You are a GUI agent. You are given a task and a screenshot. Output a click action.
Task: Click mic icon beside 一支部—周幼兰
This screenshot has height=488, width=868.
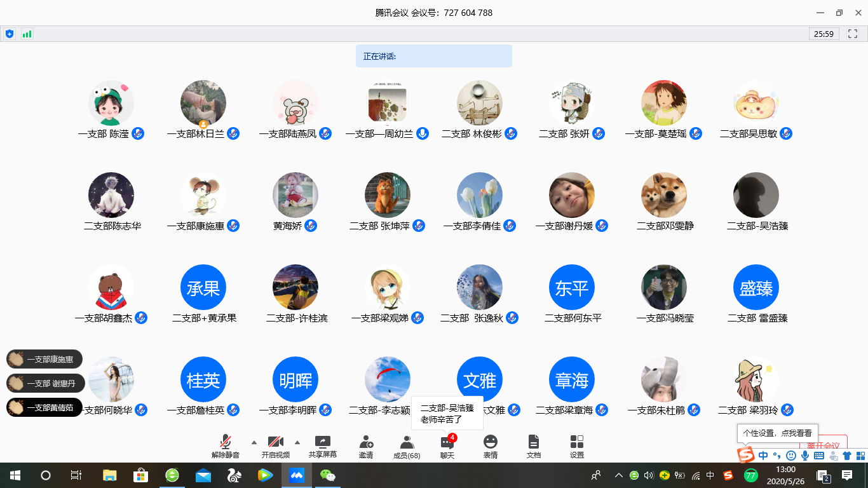click(x=423, y=133)
